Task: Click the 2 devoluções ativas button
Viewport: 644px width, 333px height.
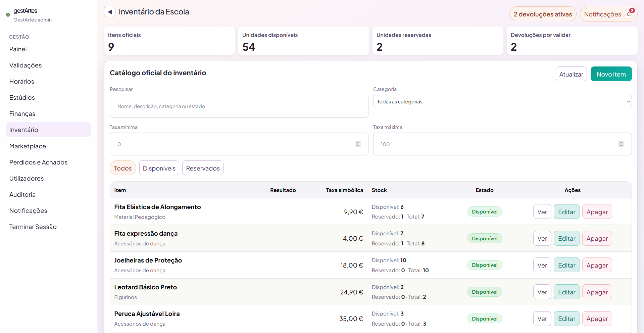Action: click(543, 14)
